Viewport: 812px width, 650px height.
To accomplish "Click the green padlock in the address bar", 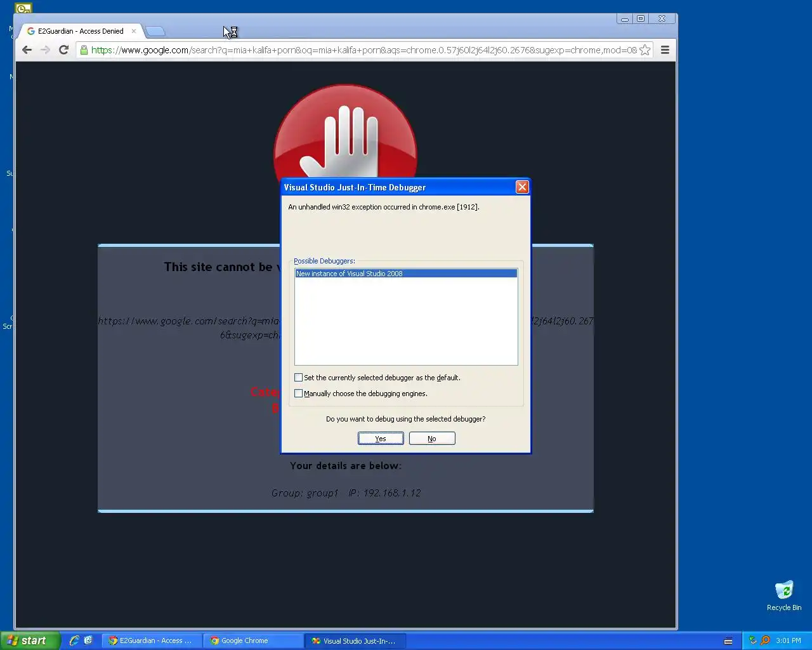I will [x=84, y=50].
